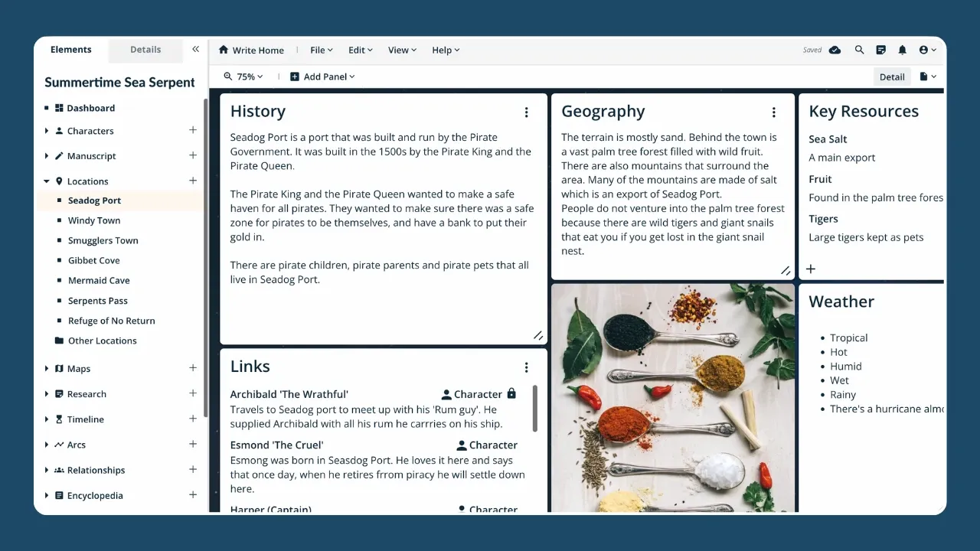Image resolution: width=980 pixels, height=551 pixels.
Task: Toggle the Detail view button
Action: point(891,77)
